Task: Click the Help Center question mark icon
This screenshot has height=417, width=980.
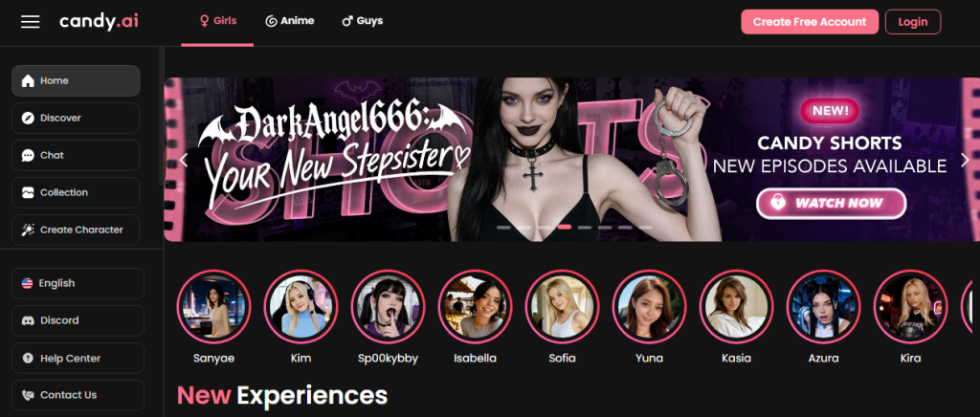Action: [28, 359]
